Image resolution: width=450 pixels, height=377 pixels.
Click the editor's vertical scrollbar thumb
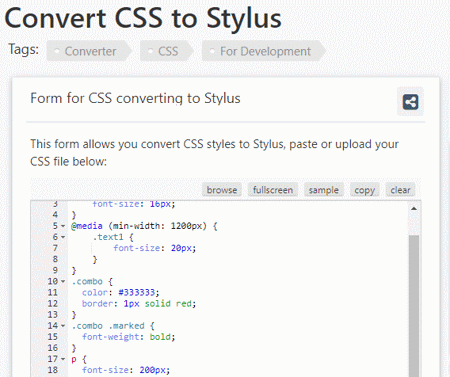point(414,306)
